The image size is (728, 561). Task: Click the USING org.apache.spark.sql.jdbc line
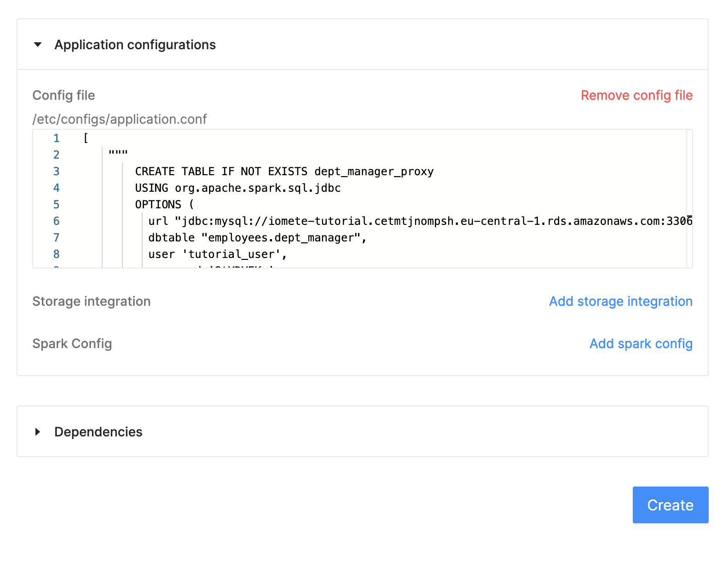(x=238, y=188)
